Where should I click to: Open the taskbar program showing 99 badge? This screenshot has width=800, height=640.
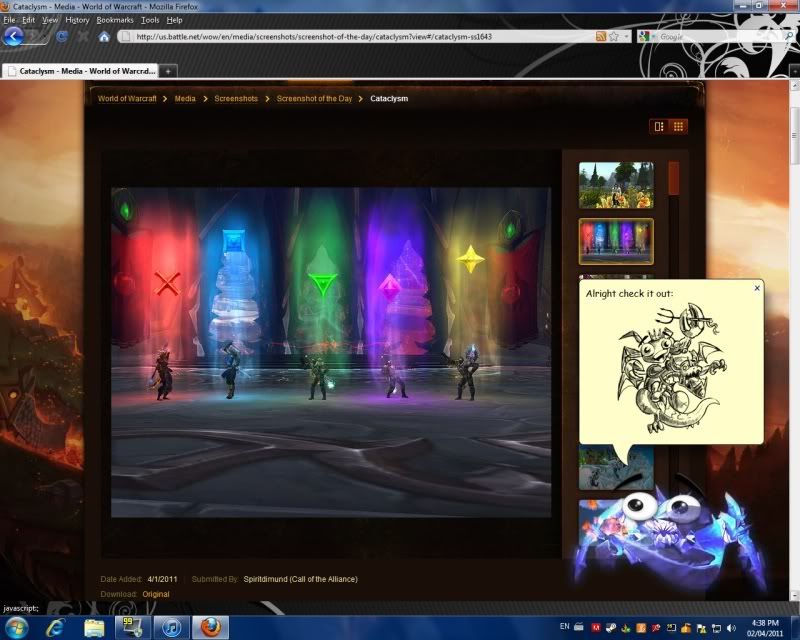(x=133, y=628)
